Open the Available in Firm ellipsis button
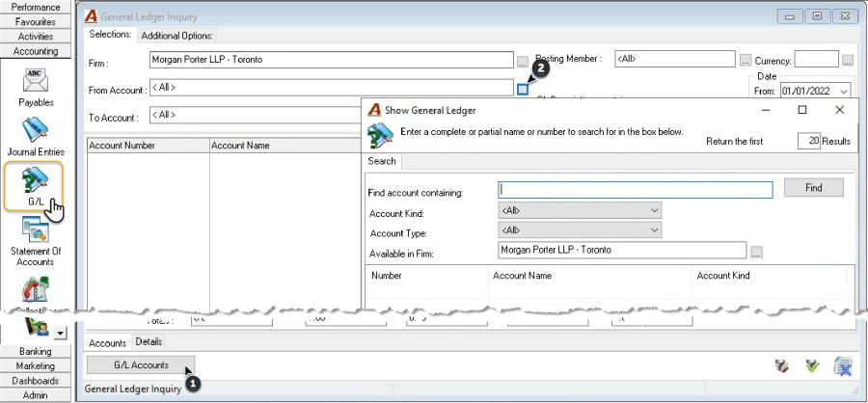Image resolution: width=868 pixels, height=403 pixels. (x=757, y=253)
